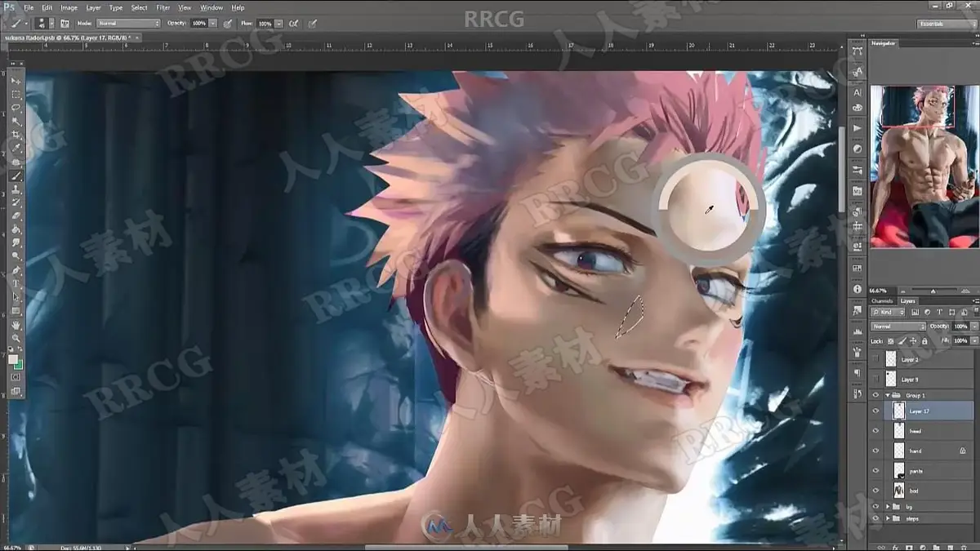The width and height of the screenshot is (980, 551).
Task: Open the Filter menu
Action: [x=163, y=7]
